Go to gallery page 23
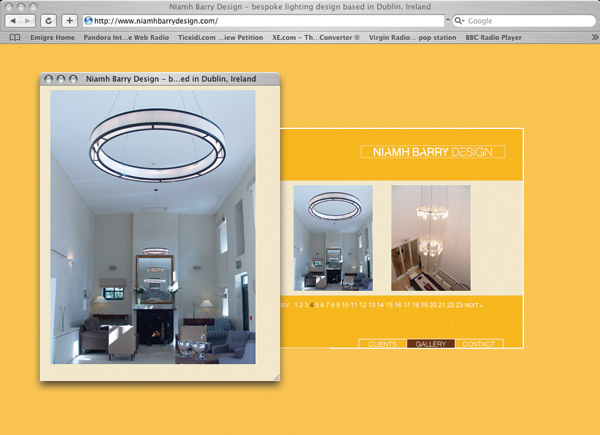This screenshot has height=435, width=600. coord(459,305)
